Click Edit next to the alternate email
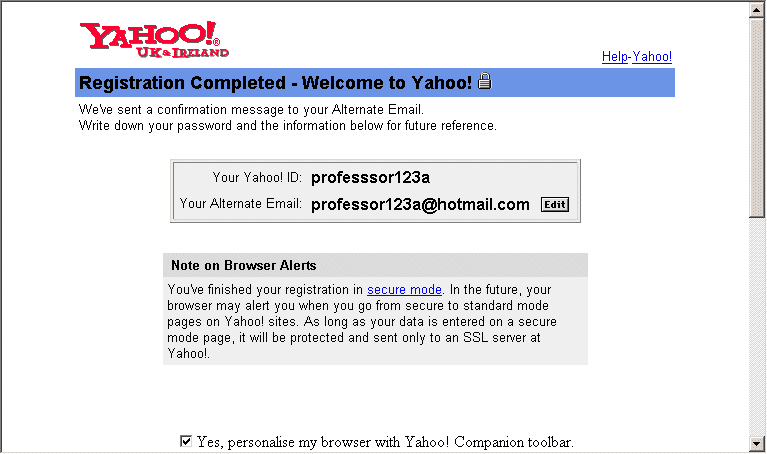 (x=555, y=204)
